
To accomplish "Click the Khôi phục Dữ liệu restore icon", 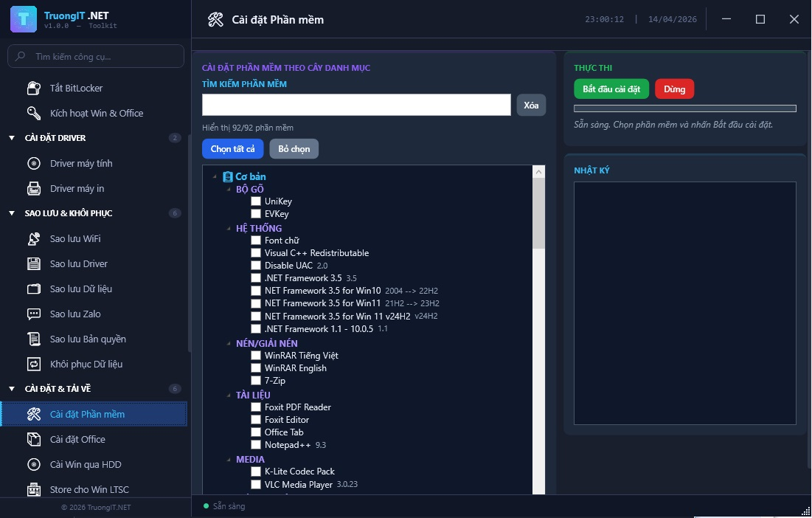I will [34, 365].
